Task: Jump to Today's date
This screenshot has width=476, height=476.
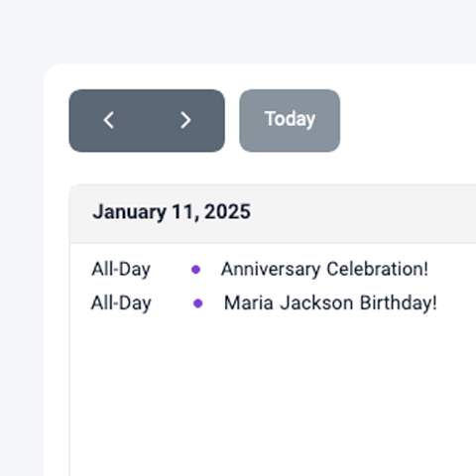Action: coord(290,120)
